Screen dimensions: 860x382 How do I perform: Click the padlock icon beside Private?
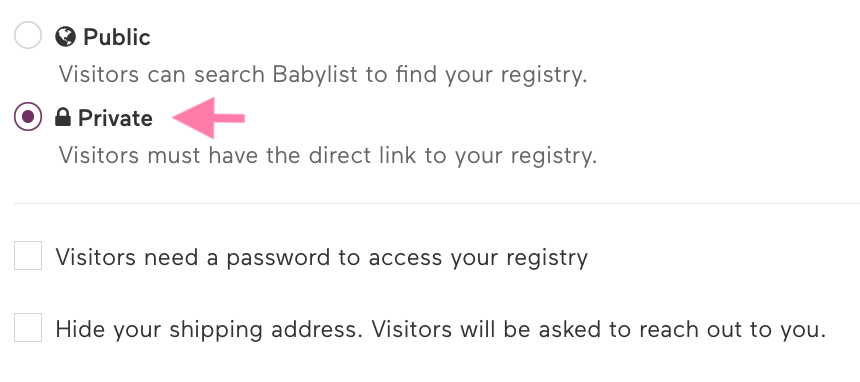coord(63,117)
